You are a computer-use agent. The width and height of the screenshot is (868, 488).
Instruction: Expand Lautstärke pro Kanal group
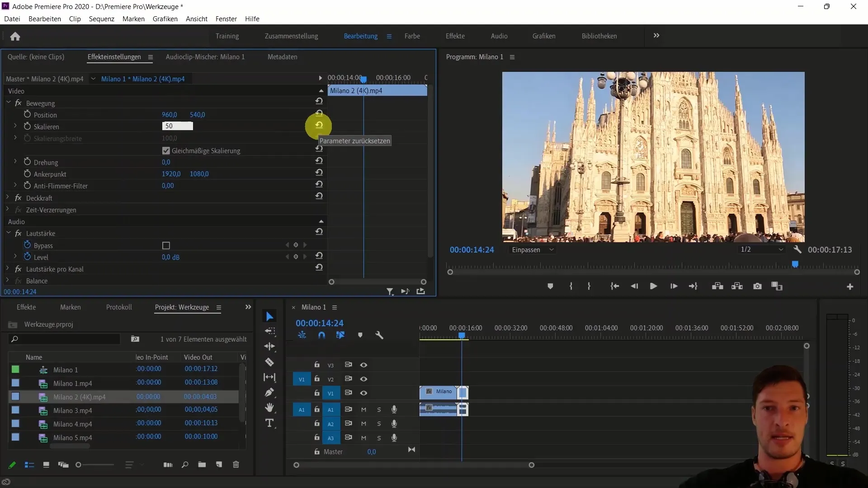coord(8,268)
